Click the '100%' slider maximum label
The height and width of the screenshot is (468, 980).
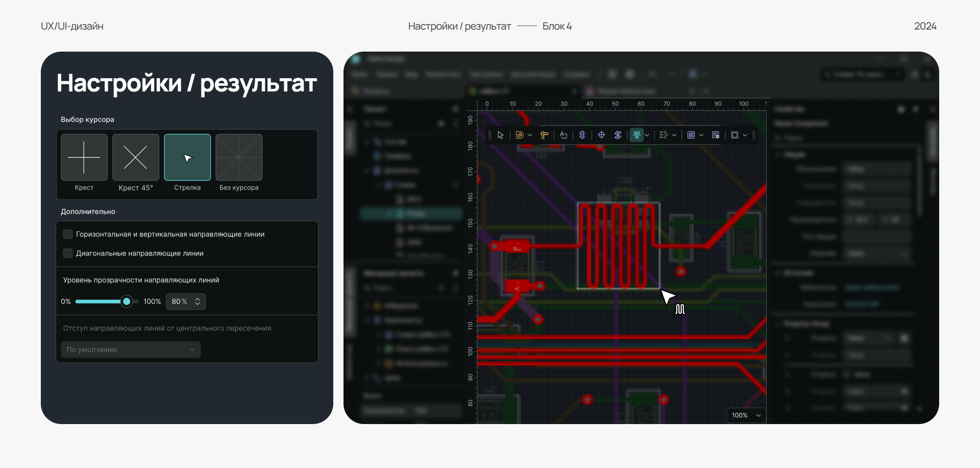(x=152, y=301)
